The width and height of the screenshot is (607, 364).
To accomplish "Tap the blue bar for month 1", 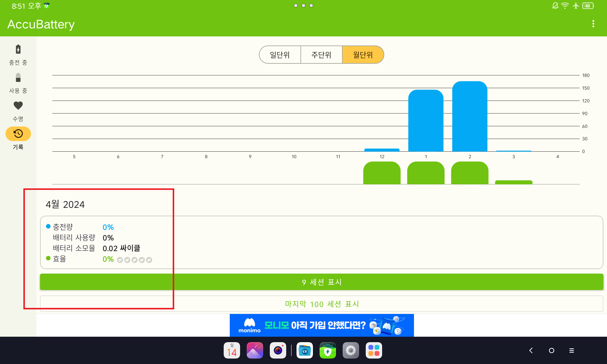I will pyautogui.click(x=426, y=121).
